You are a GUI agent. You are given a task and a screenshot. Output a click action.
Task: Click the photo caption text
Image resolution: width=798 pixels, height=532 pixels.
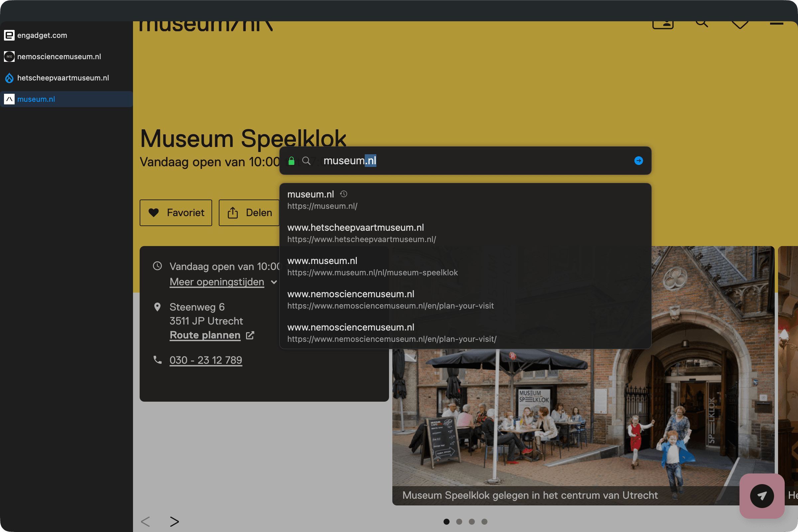tap(530, 495)
